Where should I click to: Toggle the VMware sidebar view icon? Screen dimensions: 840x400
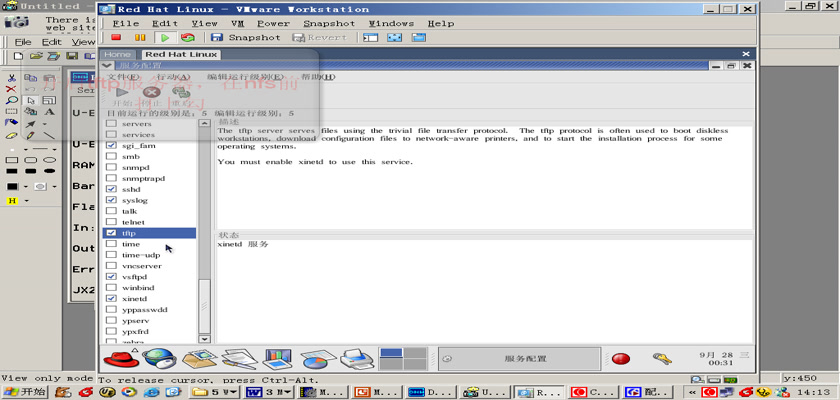click(371, 37)
